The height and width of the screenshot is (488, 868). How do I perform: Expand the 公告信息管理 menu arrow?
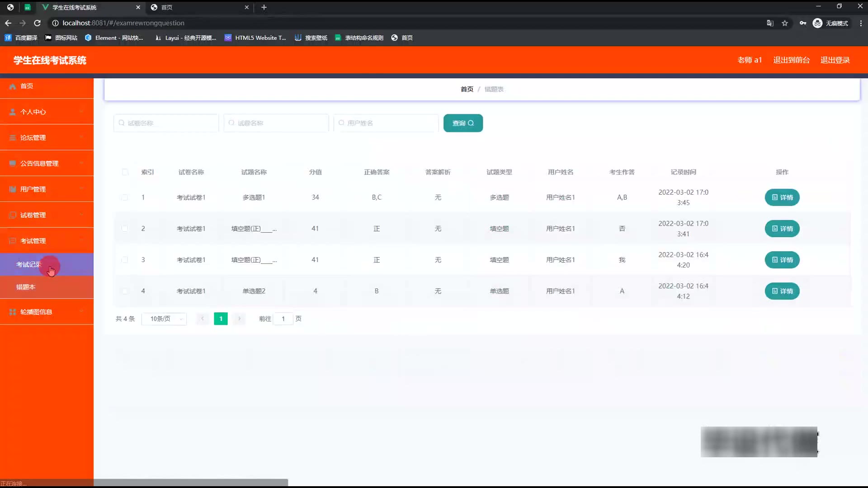[81, 164]
